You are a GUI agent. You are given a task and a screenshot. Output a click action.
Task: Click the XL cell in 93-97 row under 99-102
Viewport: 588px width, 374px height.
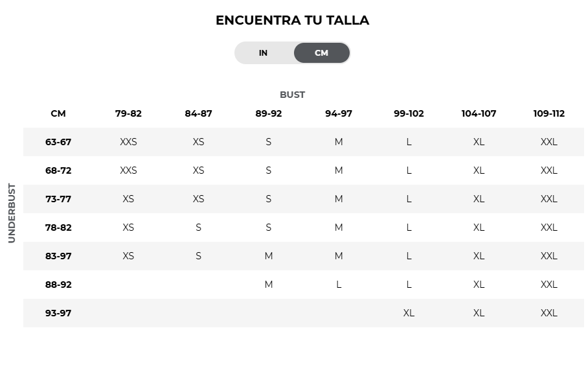(x=409, y=313)
